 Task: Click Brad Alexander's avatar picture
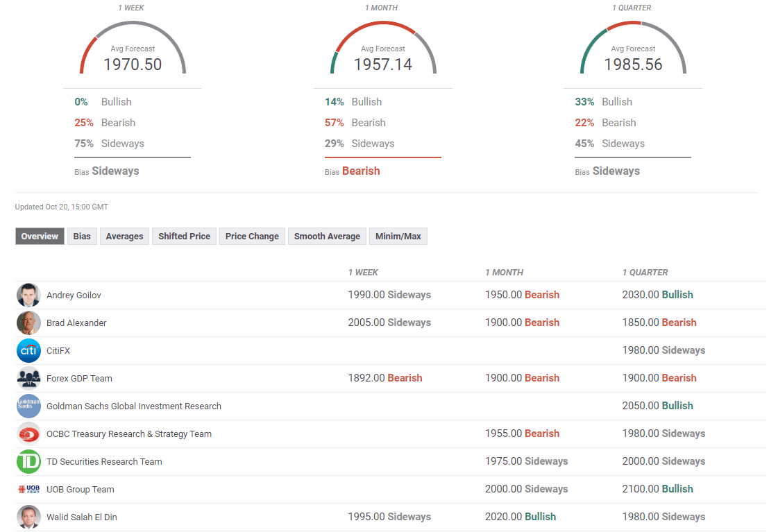point(28,323)
